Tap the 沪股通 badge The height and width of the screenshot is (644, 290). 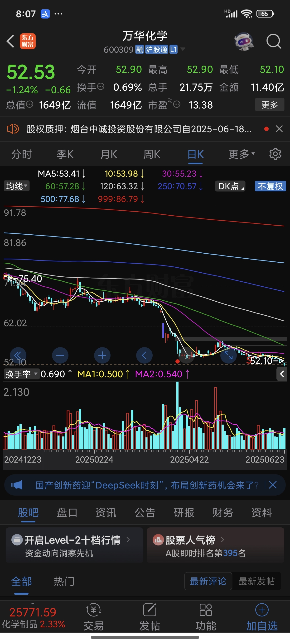[156, 50]
